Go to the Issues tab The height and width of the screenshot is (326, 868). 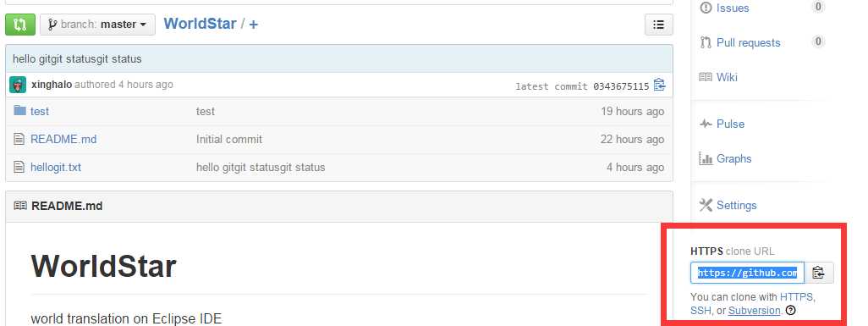[x=732, y=8]
